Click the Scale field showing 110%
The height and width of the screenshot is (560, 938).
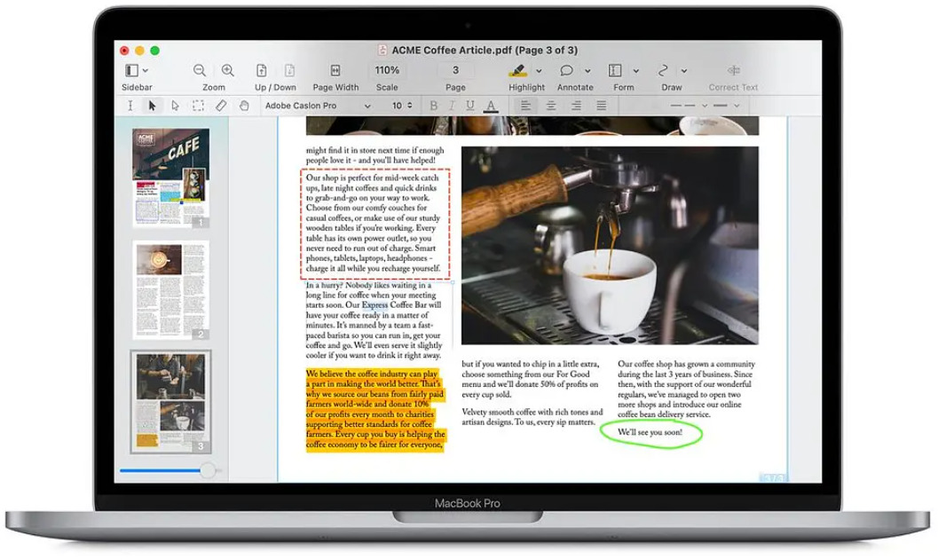point(387,70)
